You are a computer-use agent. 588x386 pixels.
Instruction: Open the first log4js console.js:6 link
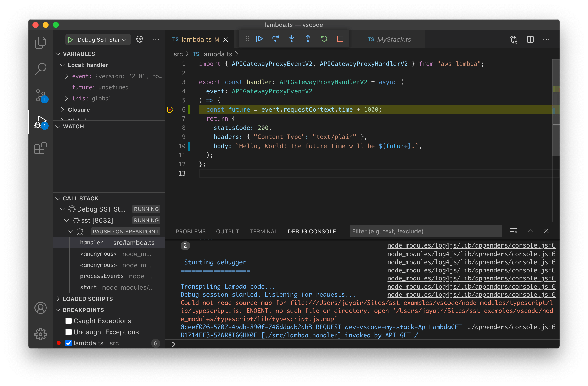pyautogui.click(x=471, y=245)
